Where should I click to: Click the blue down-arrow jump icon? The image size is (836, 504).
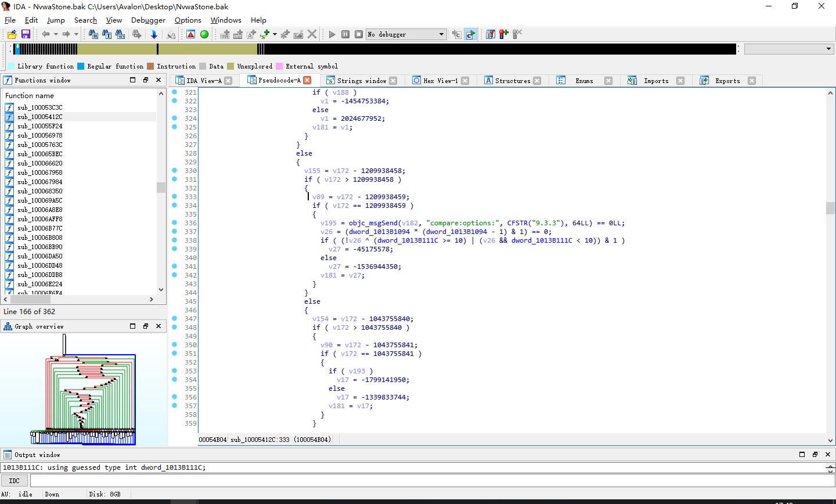[154, 34]
